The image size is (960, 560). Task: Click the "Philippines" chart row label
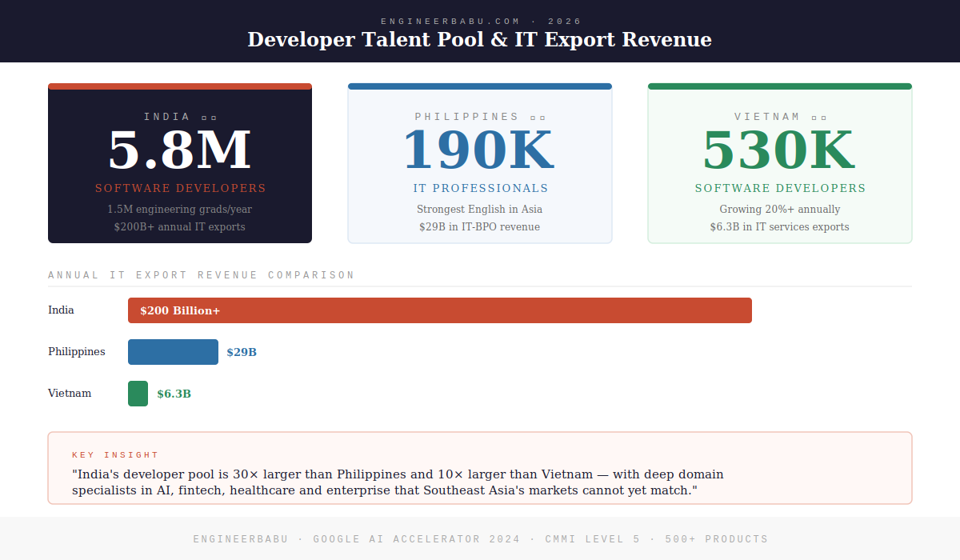tap(77, 352)
